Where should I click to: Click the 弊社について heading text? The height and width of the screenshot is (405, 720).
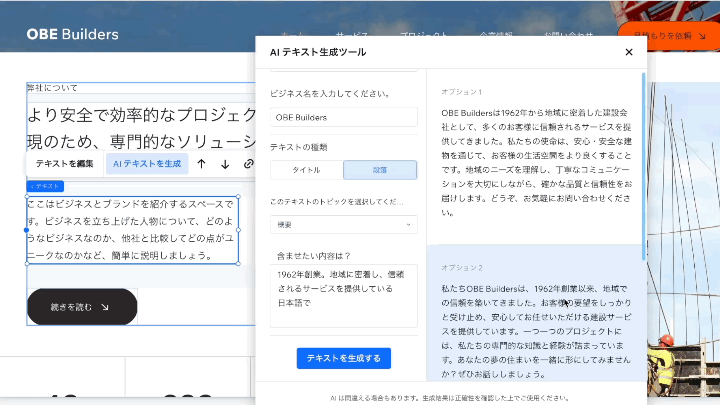pos(52,88)
